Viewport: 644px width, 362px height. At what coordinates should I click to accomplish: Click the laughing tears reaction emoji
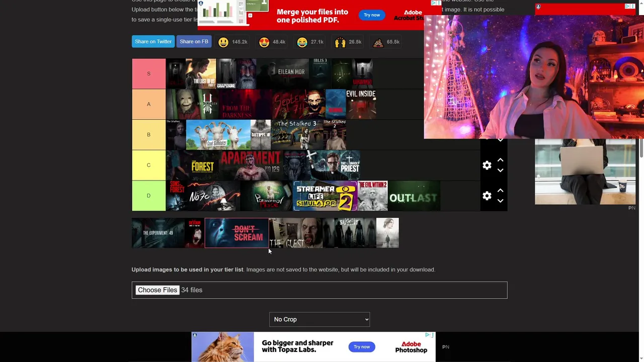pos(302,42)
